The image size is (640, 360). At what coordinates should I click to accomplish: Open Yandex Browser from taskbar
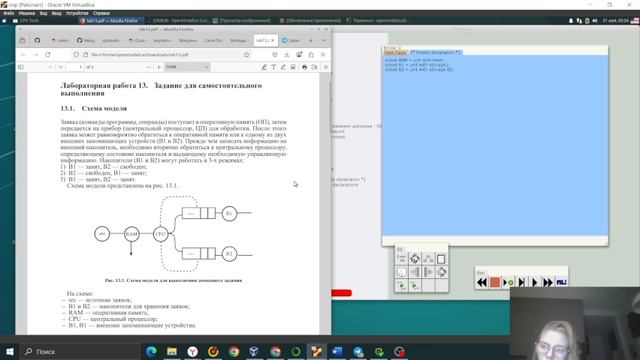coord(193,351)
